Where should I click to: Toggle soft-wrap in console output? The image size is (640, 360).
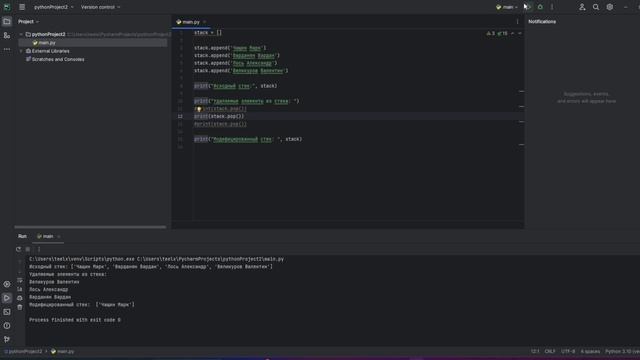click(x=20, y=280)
